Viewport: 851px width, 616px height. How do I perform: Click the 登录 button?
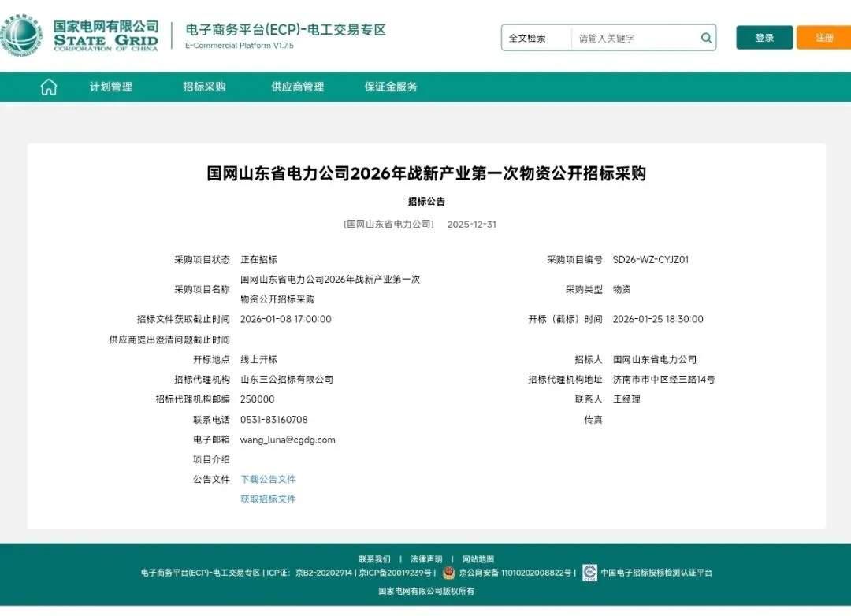click(x=764, y=38)
